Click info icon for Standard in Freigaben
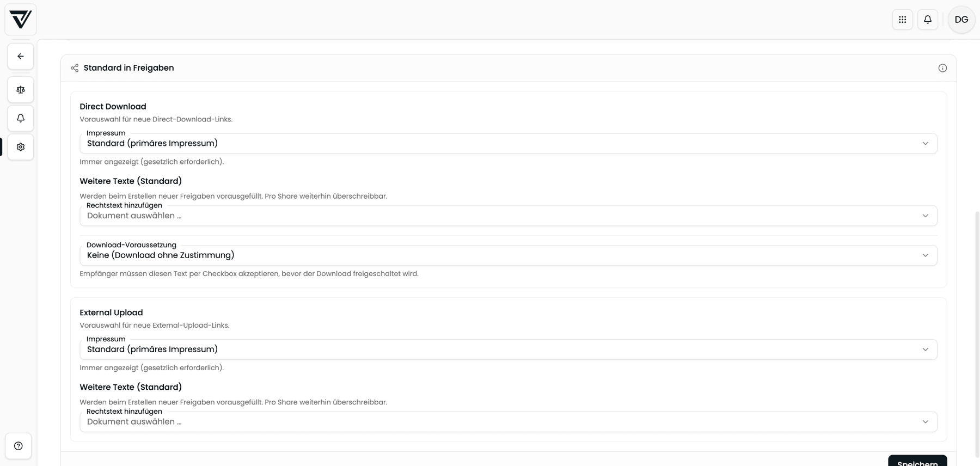Viewport: 980px width, 466px height. [x=942, y=68]
